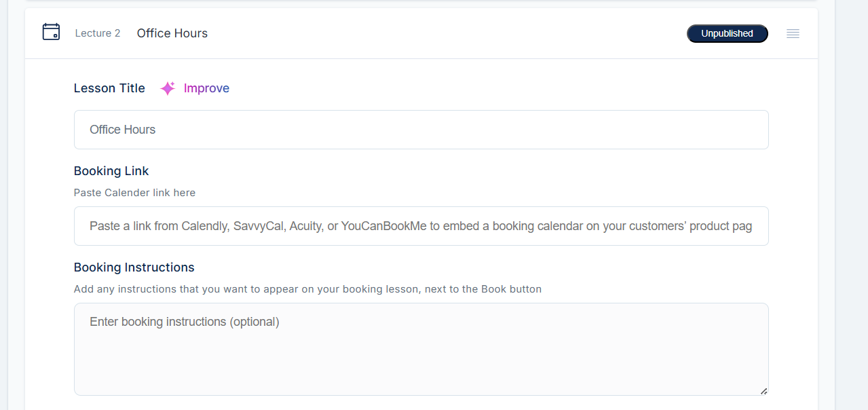Click the drag handle lines icon
This screenshot has height=410, width=868.
(x=793, y=33)
